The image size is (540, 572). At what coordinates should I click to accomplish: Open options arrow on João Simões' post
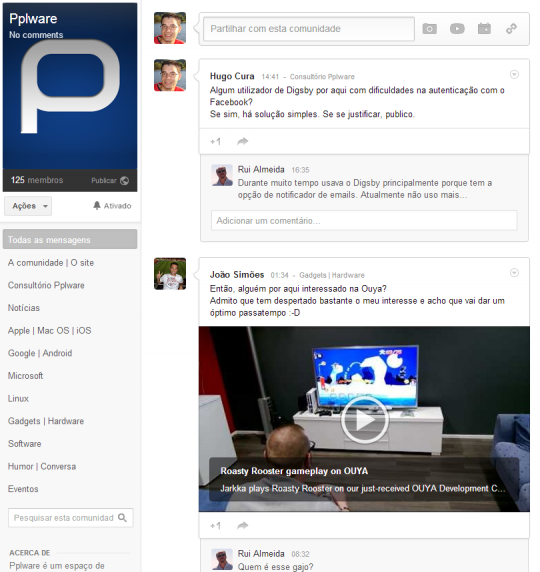(514, 273)
